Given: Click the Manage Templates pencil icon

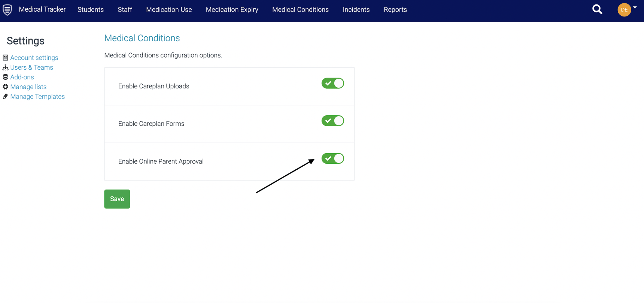Looking at the screenshot, I should [5, 97].
